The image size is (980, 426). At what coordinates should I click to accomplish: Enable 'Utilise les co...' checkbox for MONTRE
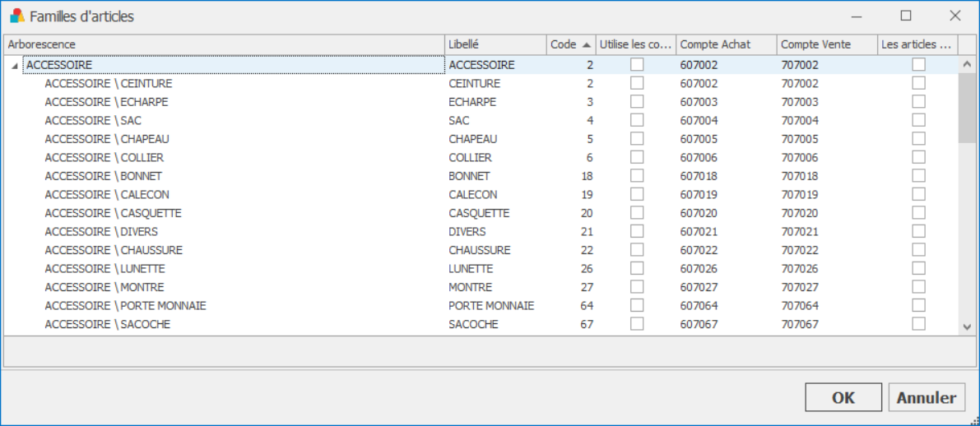point(636,287)
